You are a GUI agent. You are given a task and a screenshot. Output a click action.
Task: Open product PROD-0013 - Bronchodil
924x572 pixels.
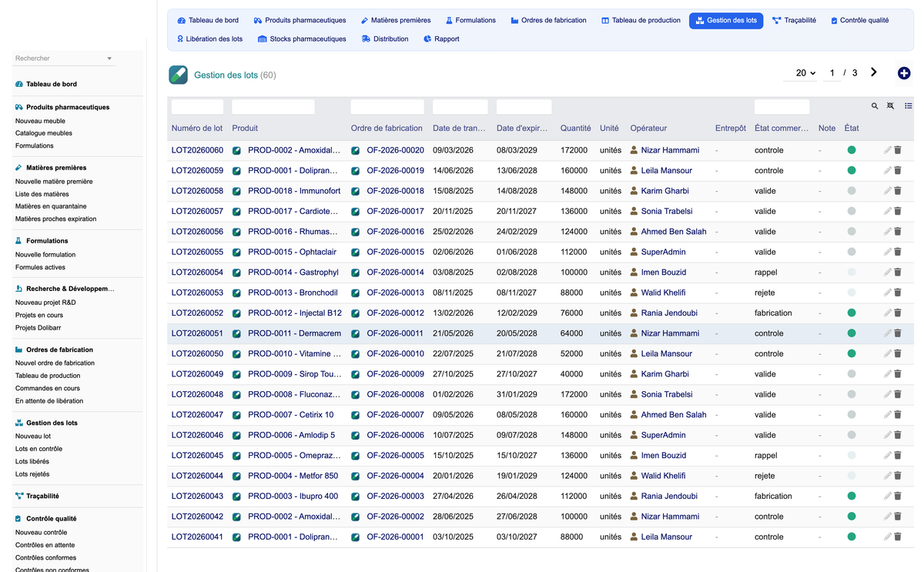click(293, 293)
